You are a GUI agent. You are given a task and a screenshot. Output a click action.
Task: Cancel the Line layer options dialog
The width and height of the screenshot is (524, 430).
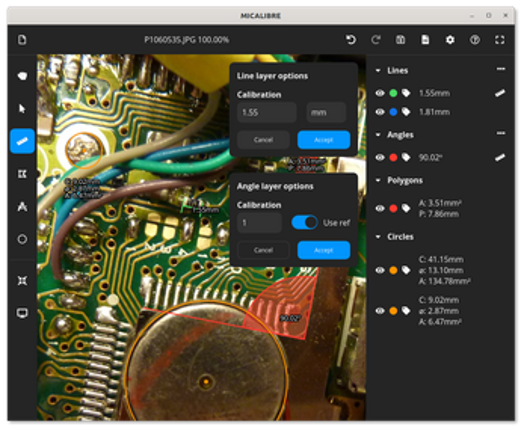tap(263, 140)
